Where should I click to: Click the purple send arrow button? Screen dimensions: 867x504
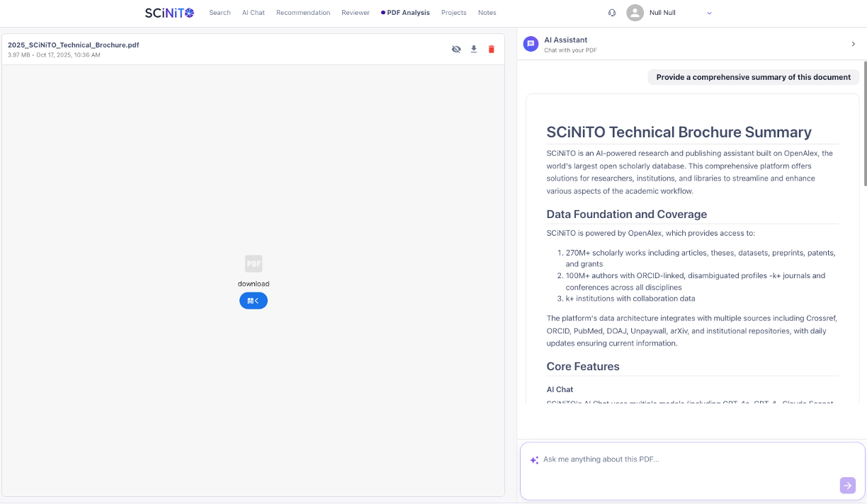[847, 485]
